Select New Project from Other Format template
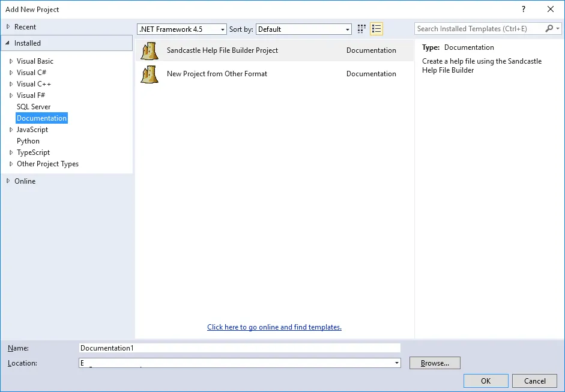Screen dimensions: 565x392 coord(274,74)
